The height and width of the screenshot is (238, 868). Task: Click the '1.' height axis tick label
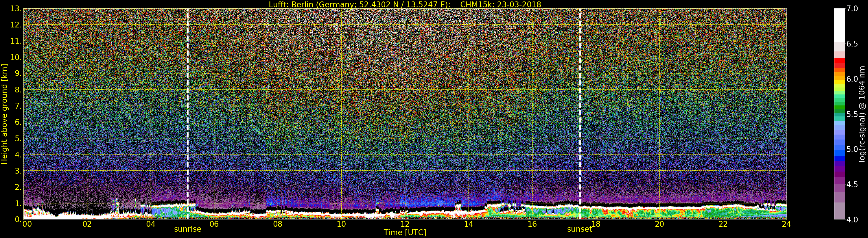[18, 203]
